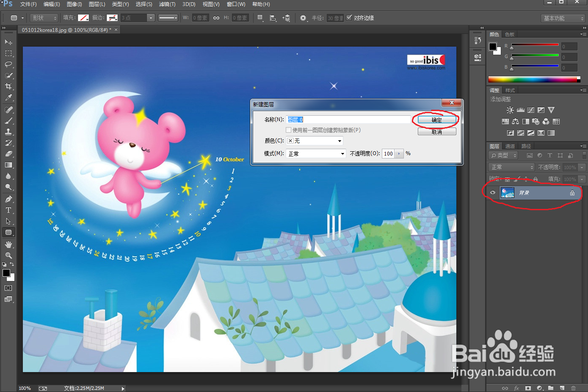The image size is (588, 392).
Task: Select the Gradient tool
Action: click(x=8, y=165)
